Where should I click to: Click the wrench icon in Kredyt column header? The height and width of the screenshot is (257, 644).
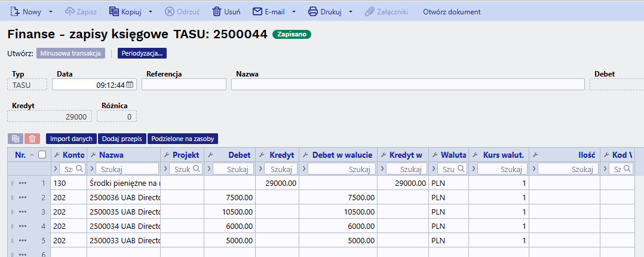click(x=262, y=155)
